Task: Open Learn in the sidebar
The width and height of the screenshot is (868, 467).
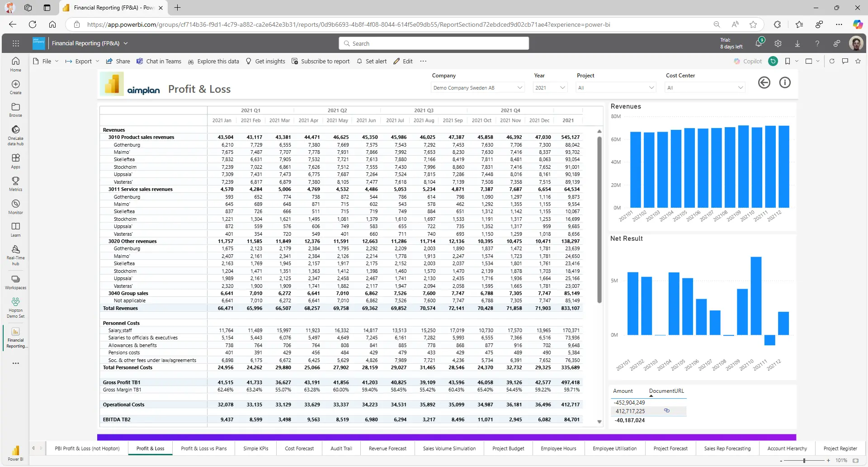Action: [x=16, y=229]
